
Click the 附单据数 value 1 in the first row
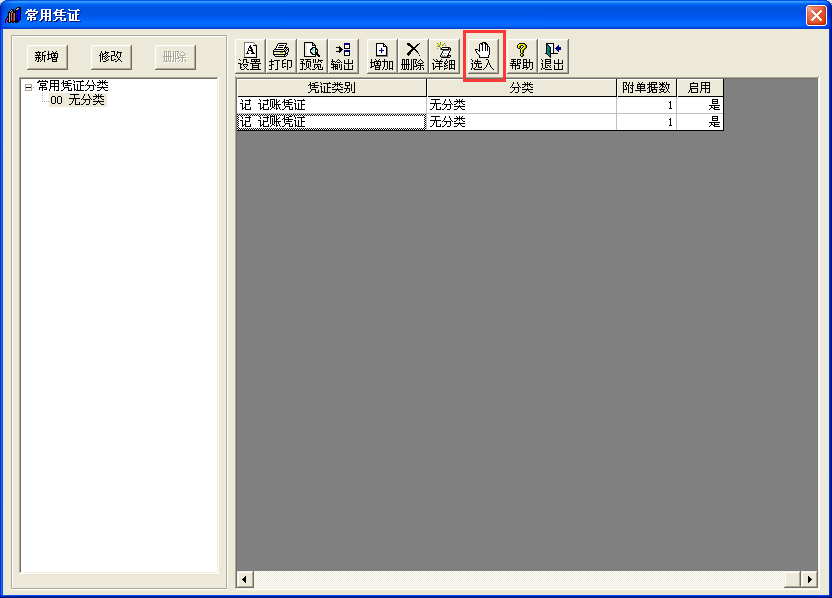click(x=646, y=105)
